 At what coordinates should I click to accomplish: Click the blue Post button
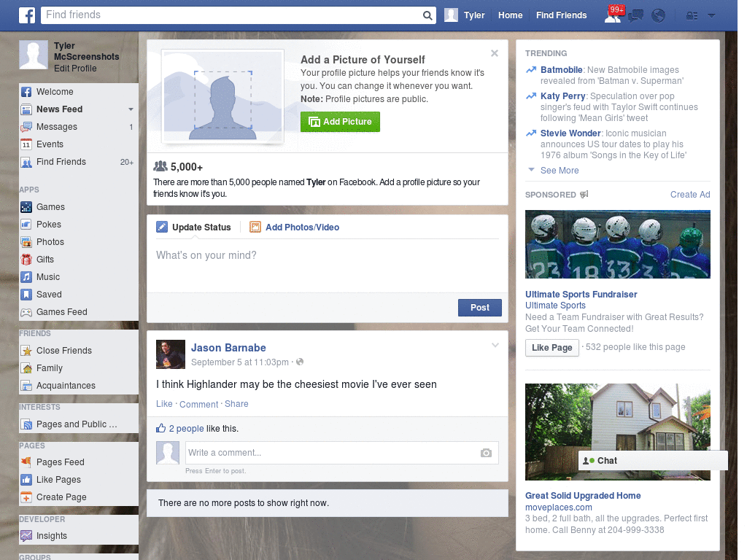point(480,308)
